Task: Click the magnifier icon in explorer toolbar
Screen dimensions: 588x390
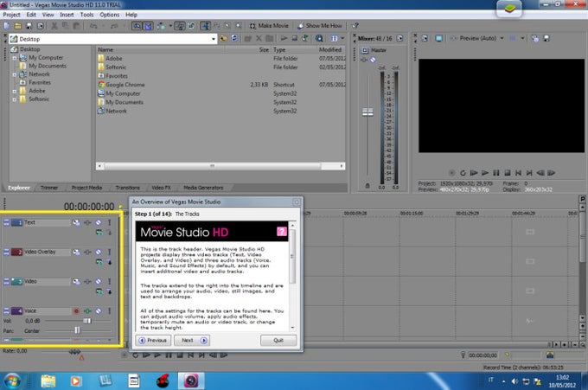Action: (319, 39)
